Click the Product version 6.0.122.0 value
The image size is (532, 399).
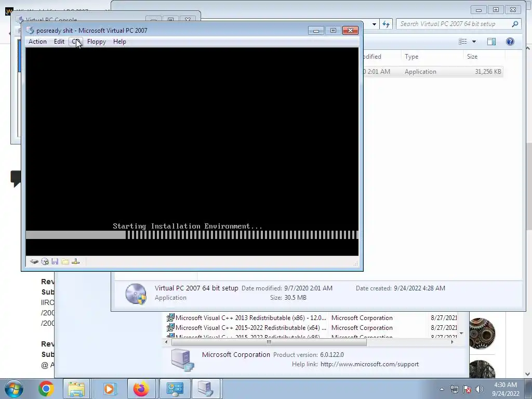332,354
